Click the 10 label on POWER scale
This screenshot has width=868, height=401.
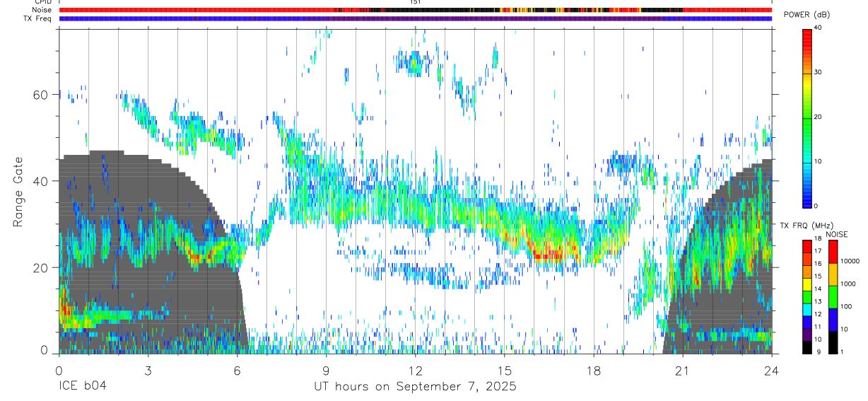[819, 162]
